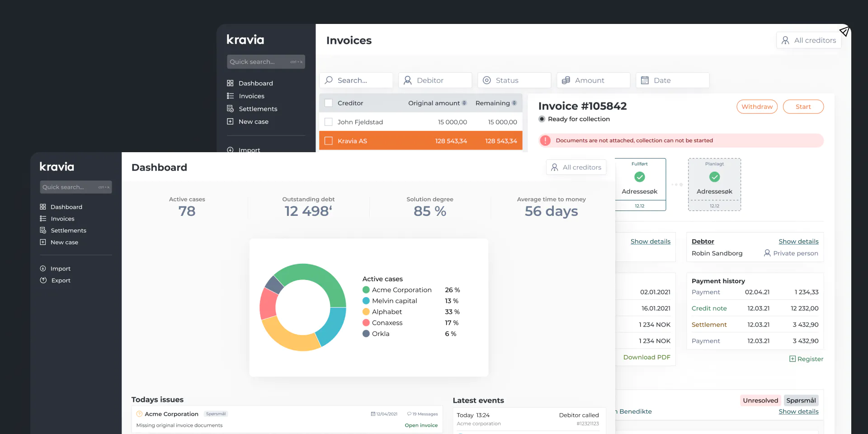Viewport: 868px width, 434px height.
Task: Click the invoice Search field
Action: click(356, 80)
